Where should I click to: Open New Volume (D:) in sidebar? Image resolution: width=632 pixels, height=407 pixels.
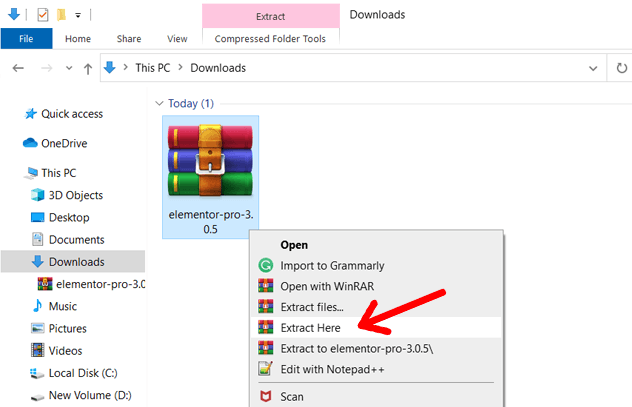pos(90,395)
